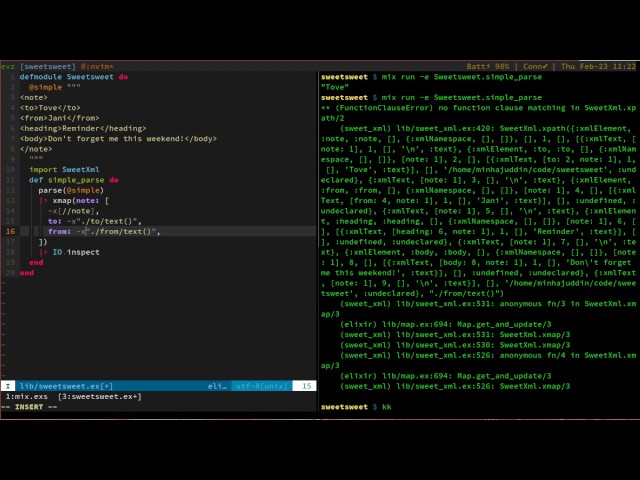Screen dimensions: 640x480
Task: Click the <to>Tove</to> line
Action: 50,108
